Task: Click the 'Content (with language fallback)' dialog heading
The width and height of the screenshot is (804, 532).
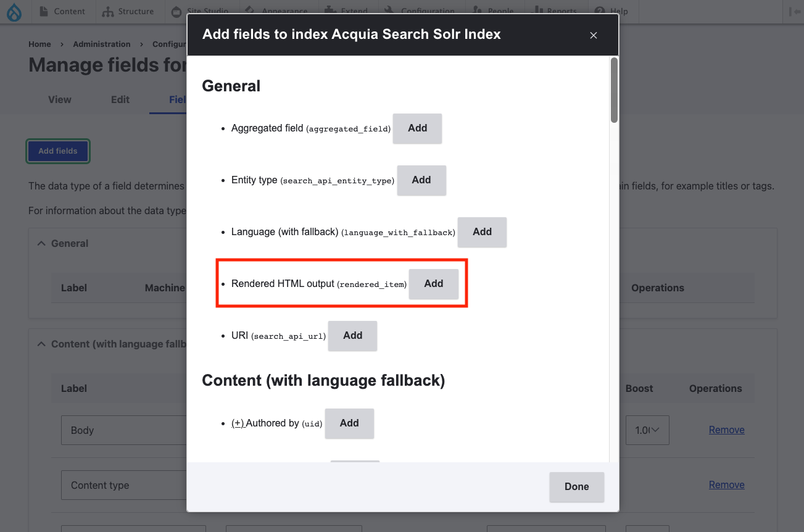Action: tap(323, 380)
